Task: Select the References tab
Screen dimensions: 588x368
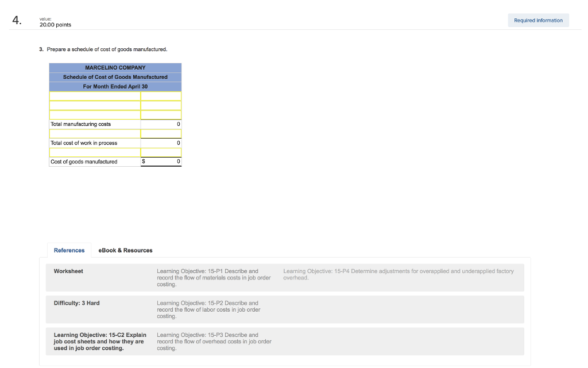Action: coord(69,250)
